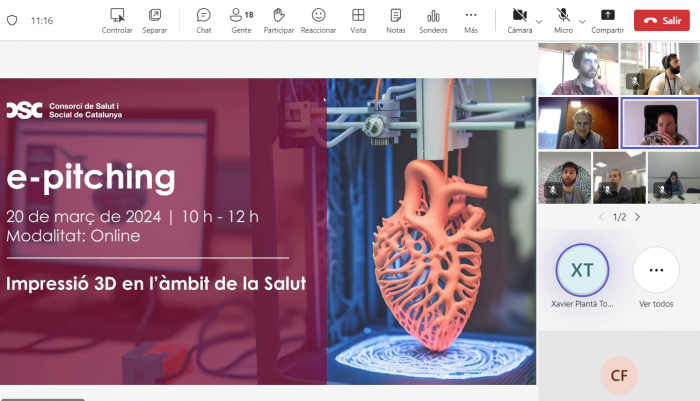Viewport: 700px width, 401px height.
Task: Open meeting Notas
Action: click(x=396, y=19)
